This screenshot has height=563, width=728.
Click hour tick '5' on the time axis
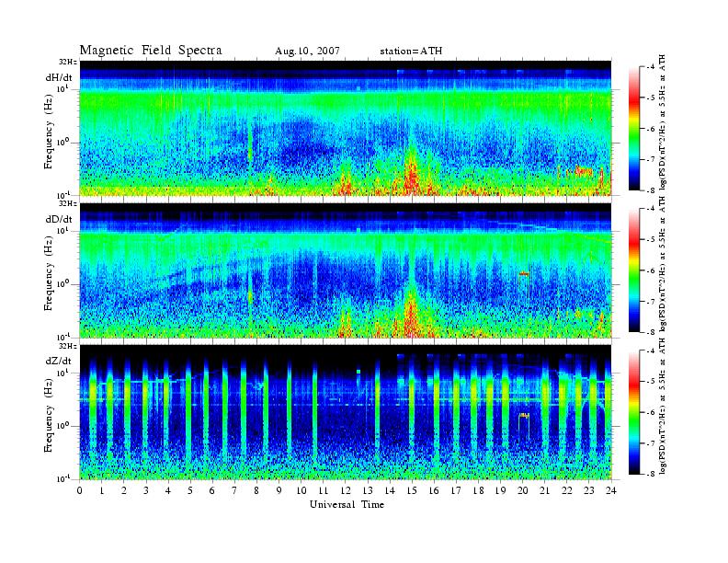click(x=190, y=491)
